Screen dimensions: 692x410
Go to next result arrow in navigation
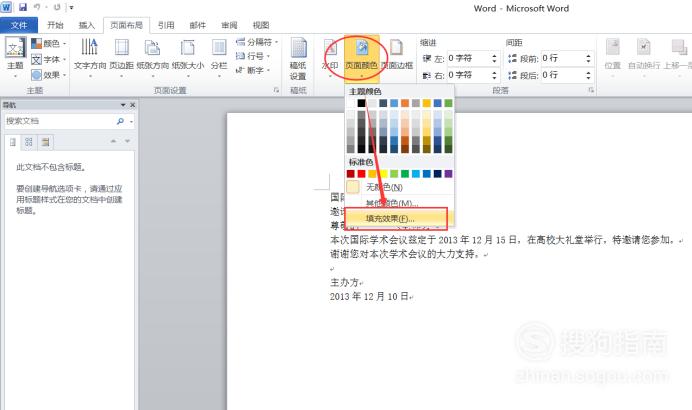[x=127, y=141]
